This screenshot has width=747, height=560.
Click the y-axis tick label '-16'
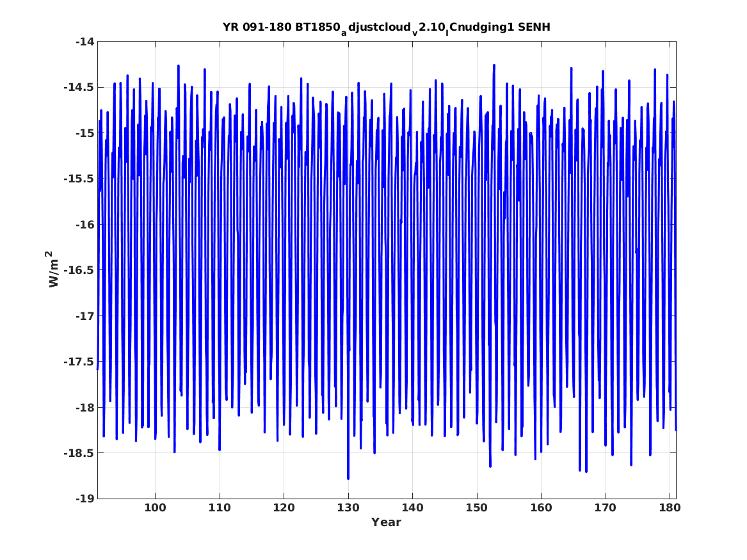click(x=84, y=225)
